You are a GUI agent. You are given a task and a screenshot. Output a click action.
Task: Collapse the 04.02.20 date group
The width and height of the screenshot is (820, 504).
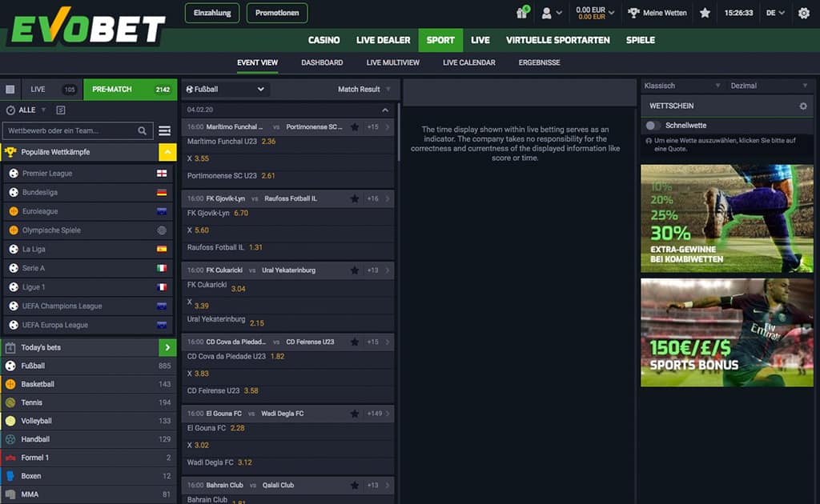point(385,110)
